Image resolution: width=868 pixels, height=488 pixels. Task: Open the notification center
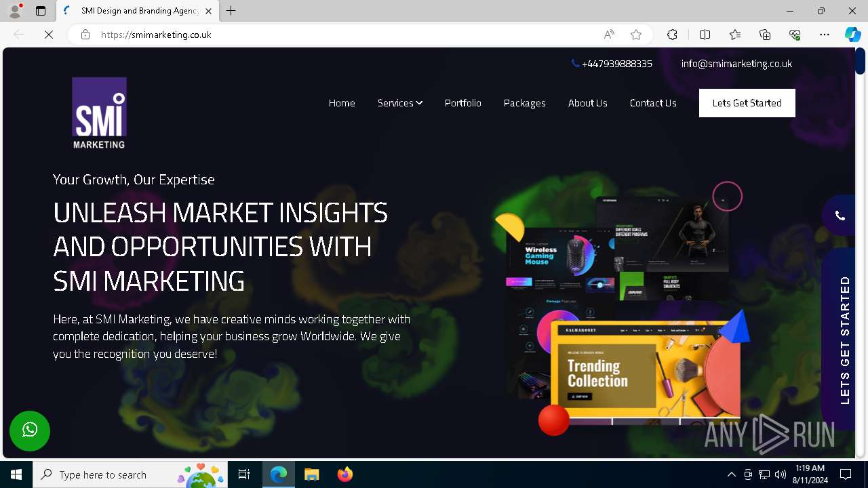point(846,474)
